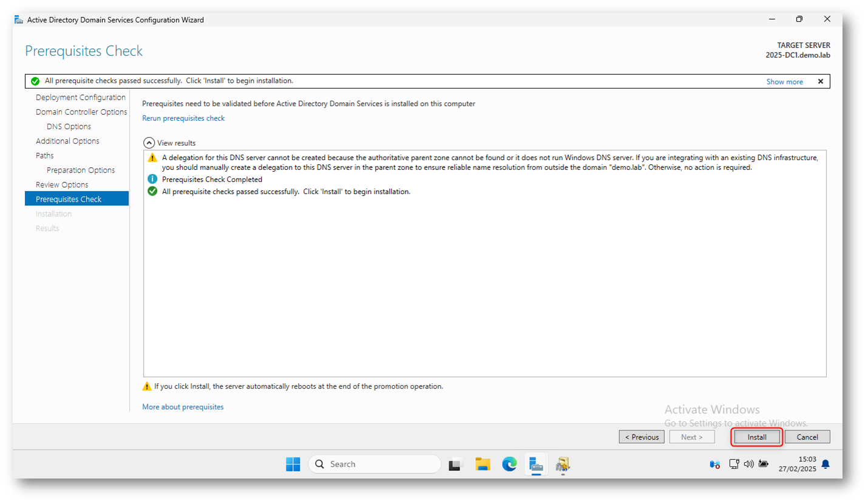The width and height of the screenshot is (868, 504).
Task: Dismiss the notification bar with the X
Action: [x=820, y=81]
